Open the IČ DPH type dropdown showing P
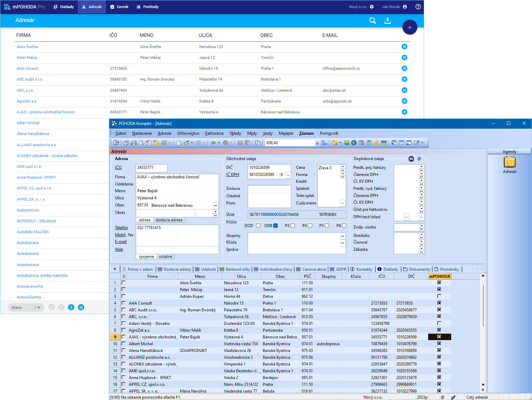The image size is (532, 400). pyautogui.click(x=288, y=175)
